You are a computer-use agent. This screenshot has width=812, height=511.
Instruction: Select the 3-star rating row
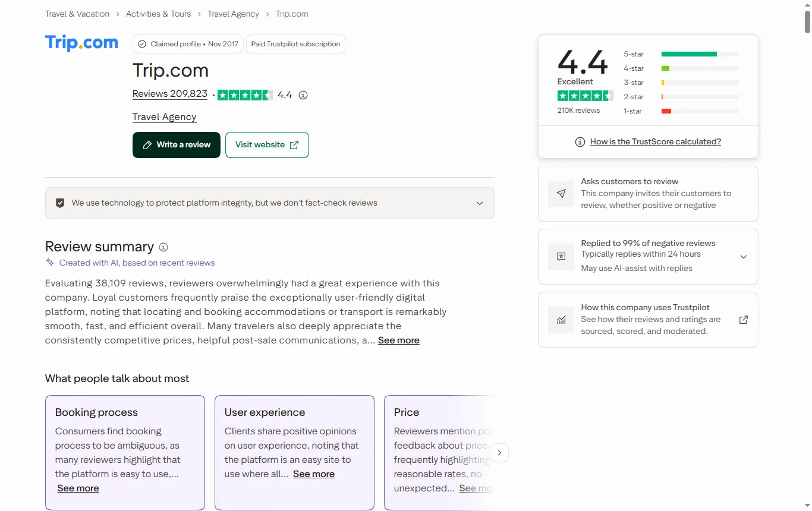[x=681, y=83]
